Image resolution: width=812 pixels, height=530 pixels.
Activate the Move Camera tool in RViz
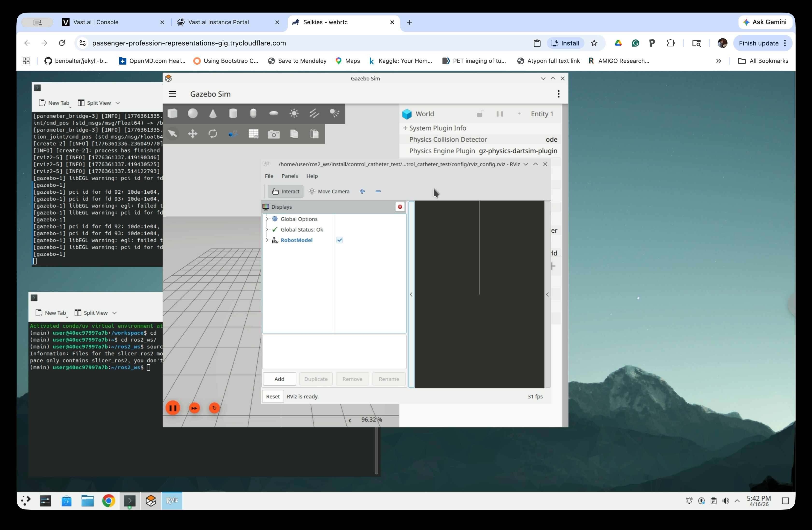329,191
